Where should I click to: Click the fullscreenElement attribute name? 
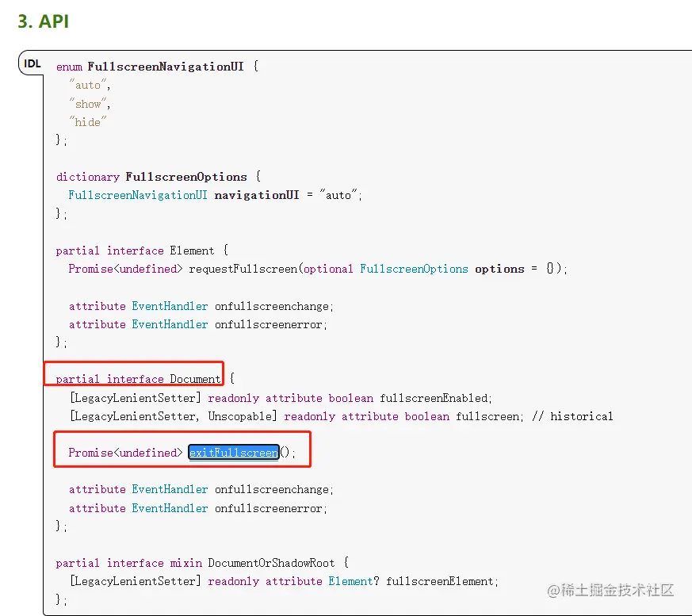click(x=441, y=581)
